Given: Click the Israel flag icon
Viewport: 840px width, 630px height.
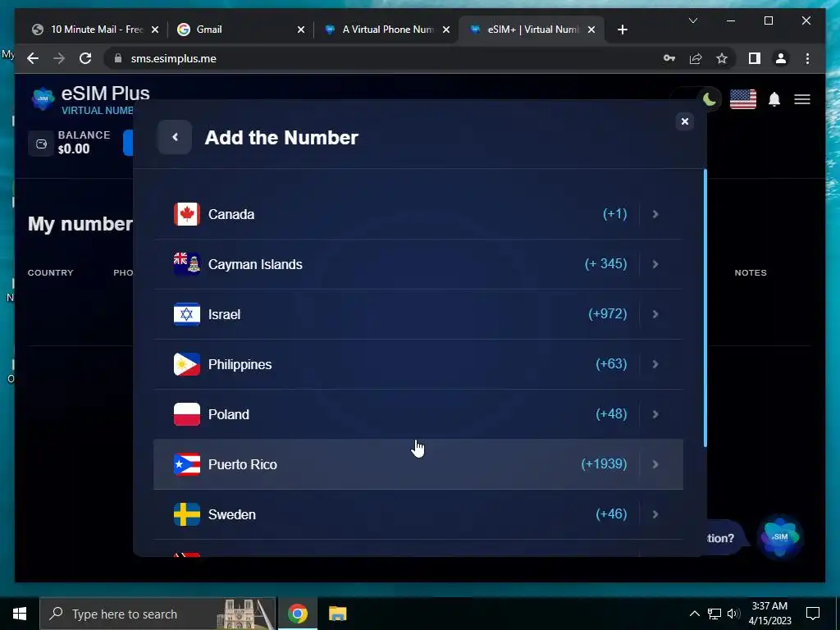Looking at the screenshot, I should tap(187, 314).
